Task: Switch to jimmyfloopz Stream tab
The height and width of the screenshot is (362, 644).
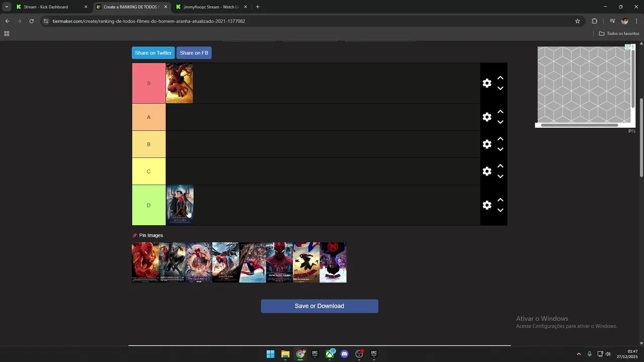Action: tap(211, 7)
